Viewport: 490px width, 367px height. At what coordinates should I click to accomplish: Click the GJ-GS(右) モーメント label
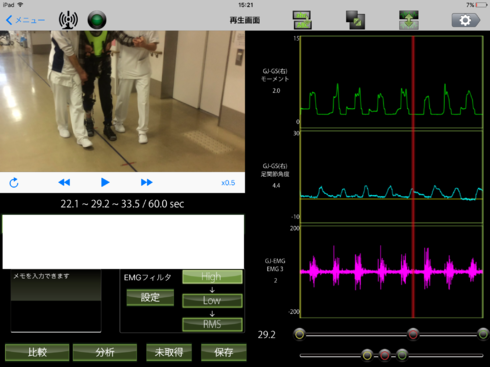275,75
